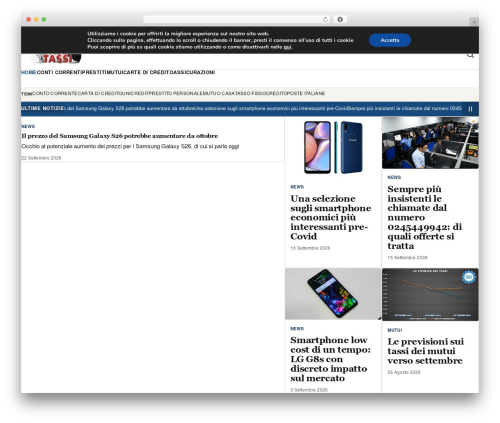The width and height of the screenshot is (500, 423).
Task: Click 'Occhio al potenziale aumento dei prezzi' excerpt
Action: click(x=130, y=146)
